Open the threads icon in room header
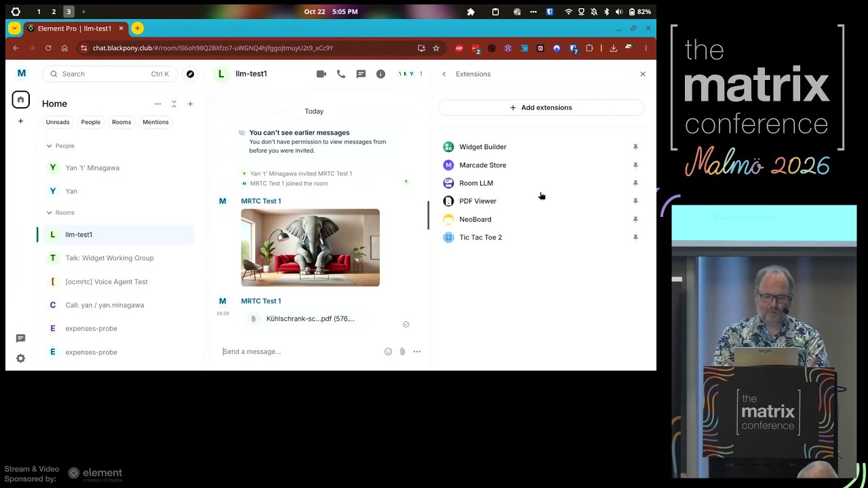 361,74
